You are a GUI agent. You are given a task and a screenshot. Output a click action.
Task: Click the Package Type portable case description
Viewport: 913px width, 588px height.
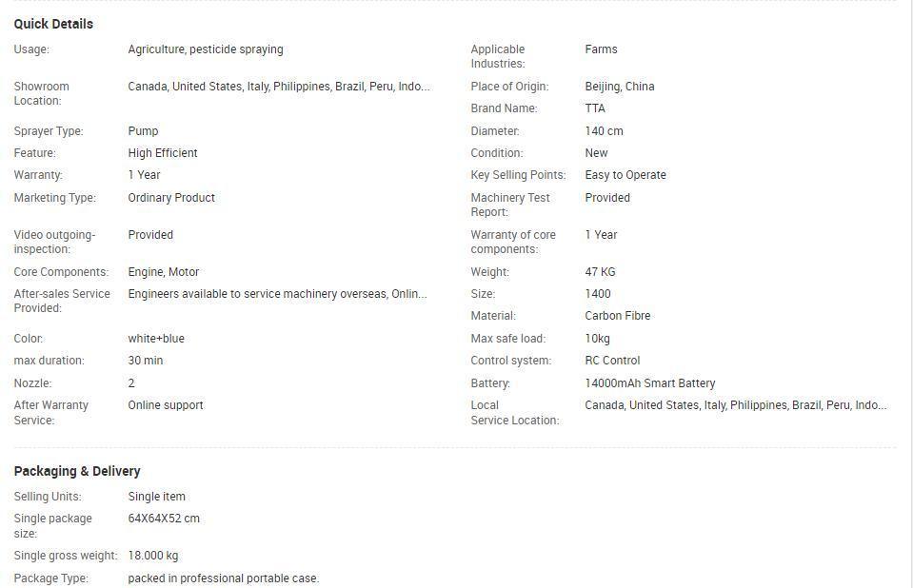pyautogui.click(x=224, y=578)
